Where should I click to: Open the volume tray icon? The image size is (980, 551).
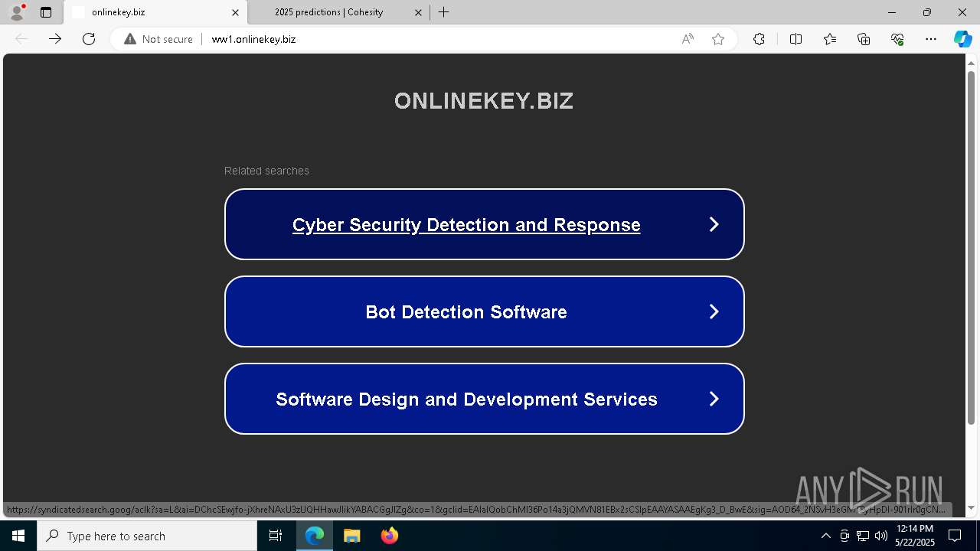coord(880,536)
